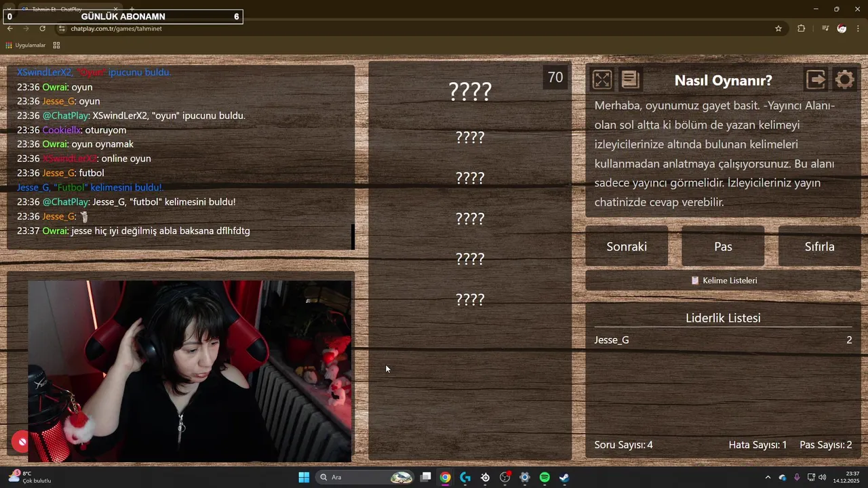
Task: Open the app with red badge in taskbar
Action: tap(505, 477)
